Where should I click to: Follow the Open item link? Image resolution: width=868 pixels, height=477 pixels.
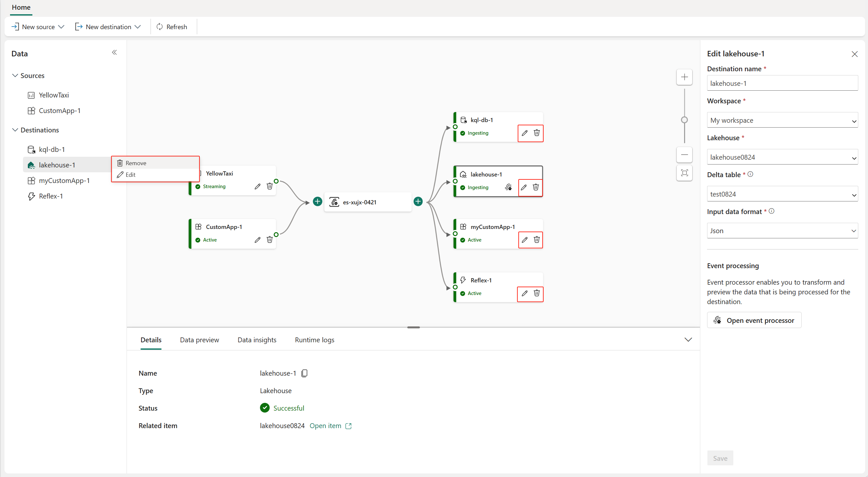pyautogui.click(x=331, y=426)
